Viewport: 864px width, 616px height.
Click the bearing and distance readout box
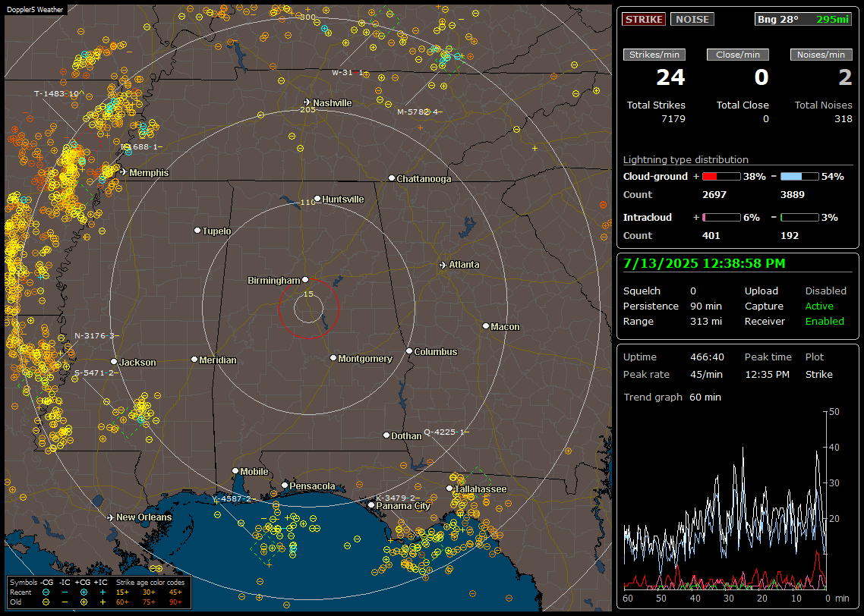(x=803, y=19)
